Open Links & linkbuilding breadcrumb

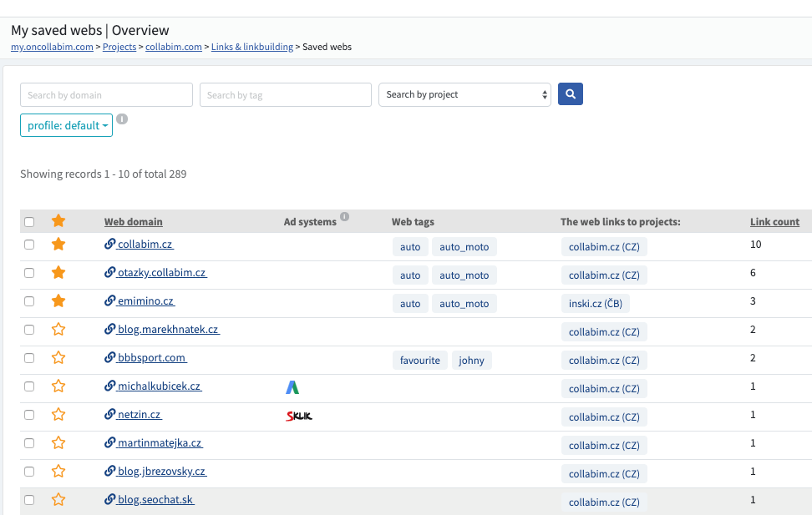pyautogui.click(x=252, y=47)
